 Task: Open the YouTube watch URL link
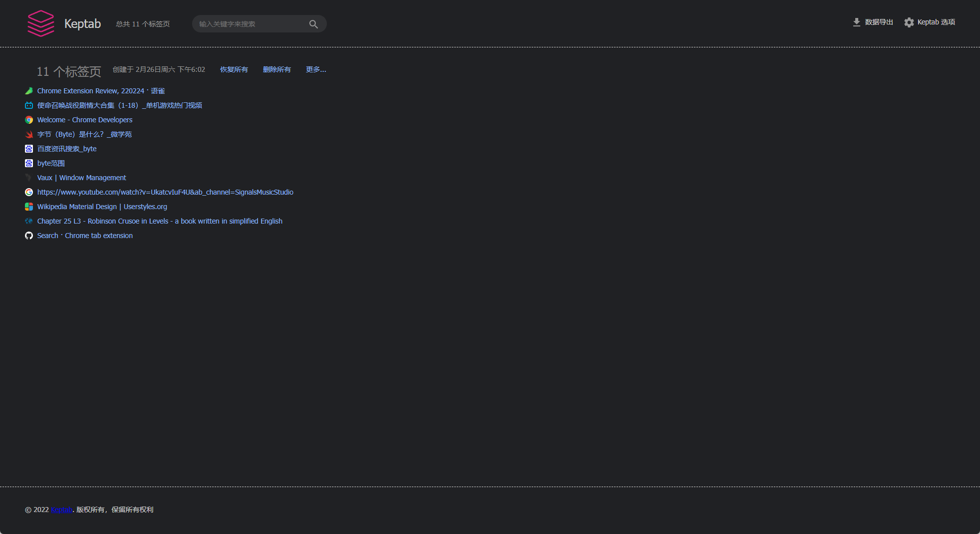pos(165,192)
